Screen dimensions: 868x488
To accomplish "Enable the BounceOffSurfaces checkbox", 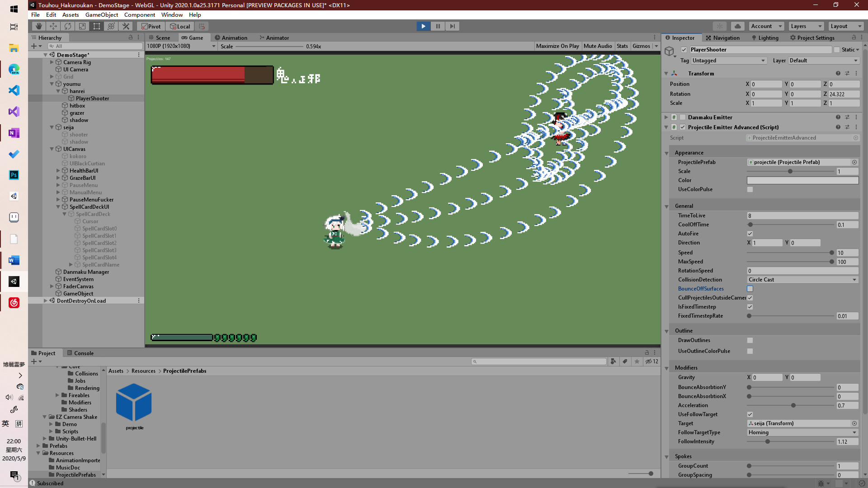I will pos(750,288).
